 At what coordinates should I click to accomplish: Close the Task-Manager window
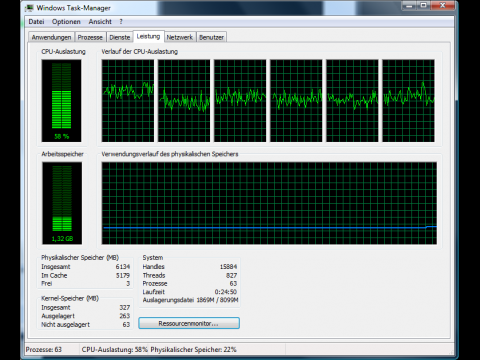click(x=443, y=5)
